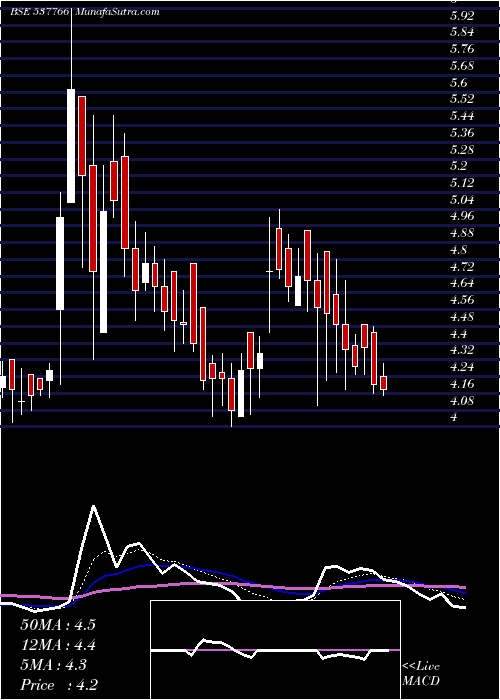
Task: Click the 5.12 price axis label
Action: pyautogui.click(x=462, y=183)
